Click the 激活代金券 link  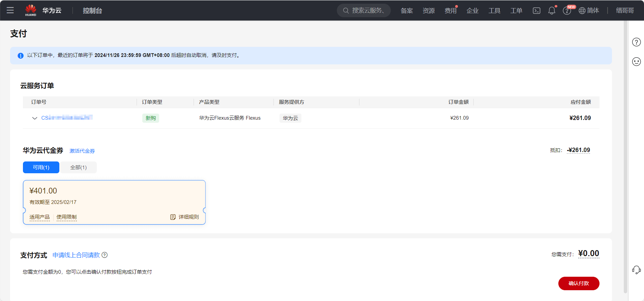coord(82,151)
